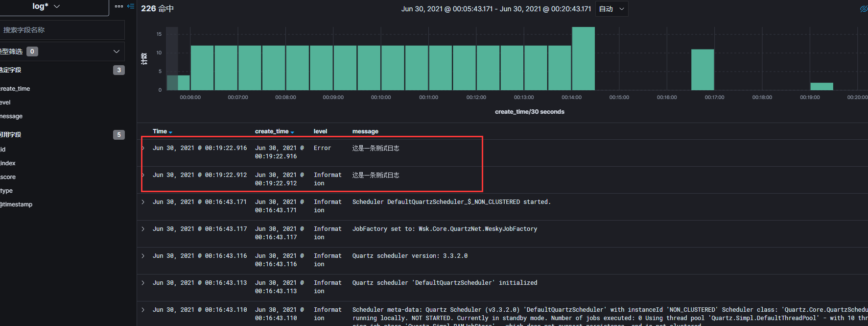868x326 pixels.
Task: Click the message column header
Action: [x=365, y=131]
